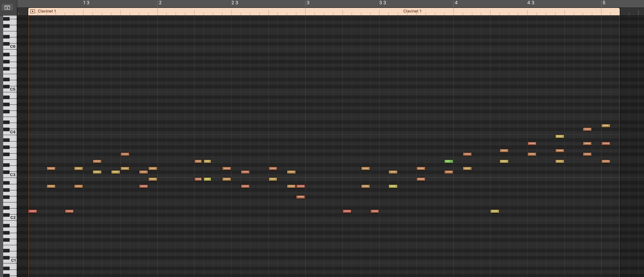Select the yellow B3 note in bar 4

coord(560,136)
